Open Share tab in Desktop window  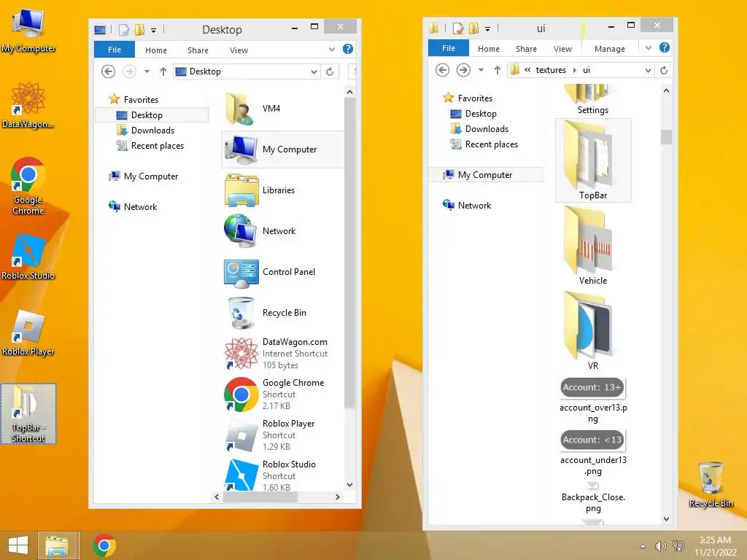tap(198, 50)
